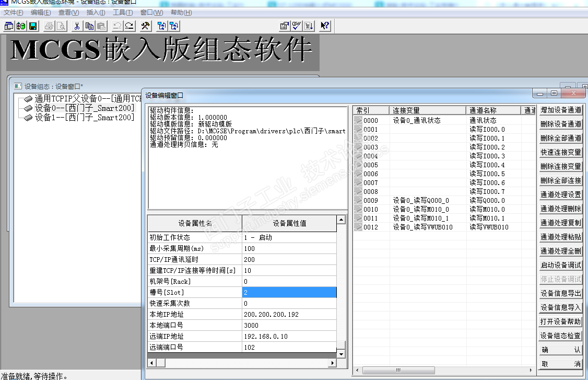The width and height of the screenshot is (588, 380).
Task: Click property table scrollbar up arrow
Action: tap(341, 220)
